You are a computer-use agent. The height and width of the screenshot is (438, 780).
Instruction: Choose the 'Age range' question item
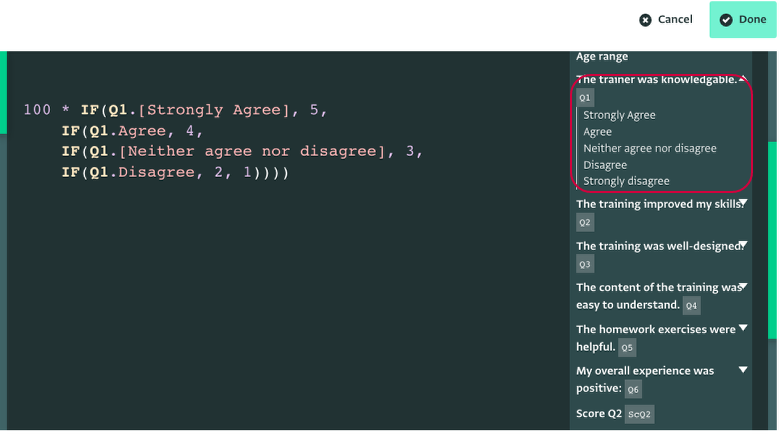(602, 56)
